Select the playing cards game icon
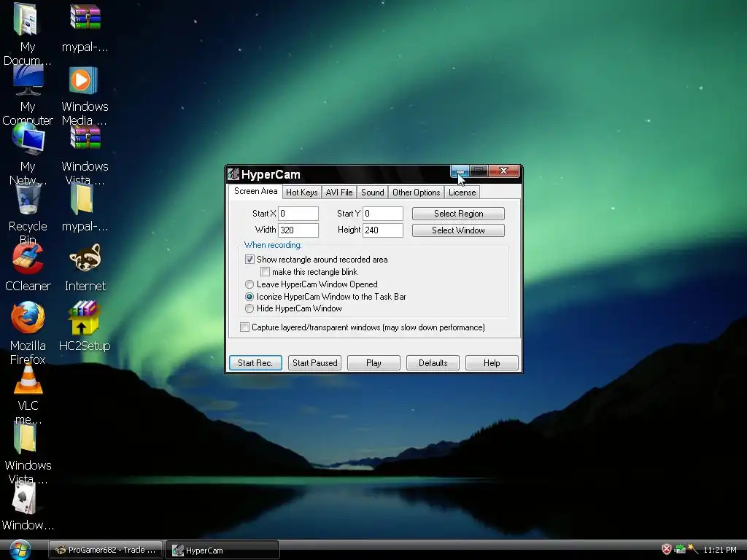The height and width of the screenshot is (560, 747). (24, 498)
